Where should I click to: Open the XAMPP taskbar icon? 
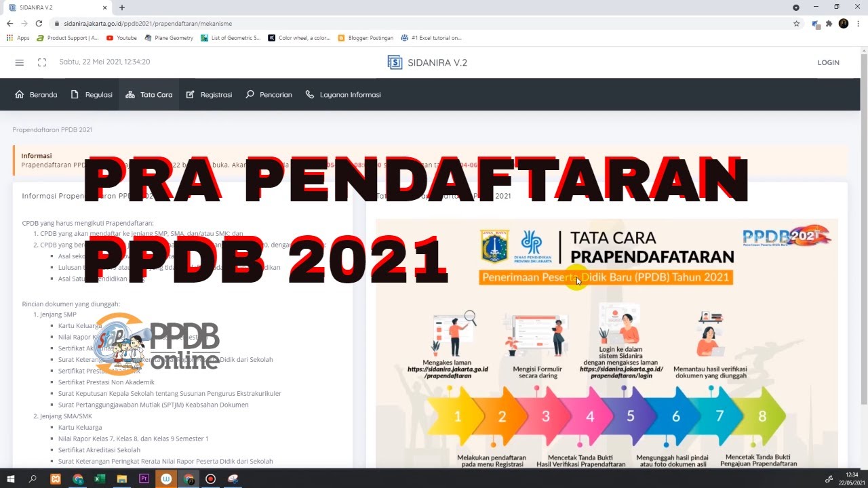coord(56,479)
